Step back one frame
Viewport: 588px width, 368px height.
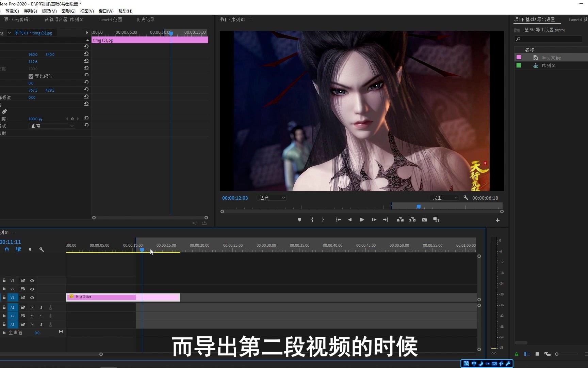[x=350, y=220]
